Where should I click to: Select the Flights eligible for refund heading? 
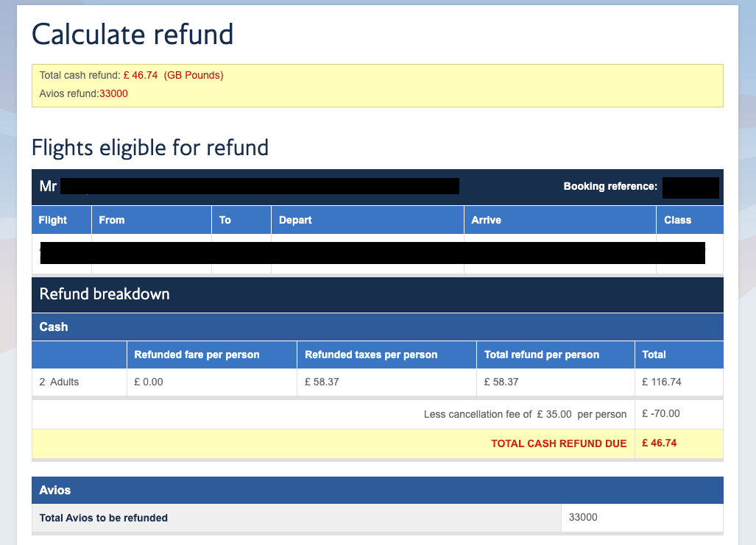click(149, 147)
